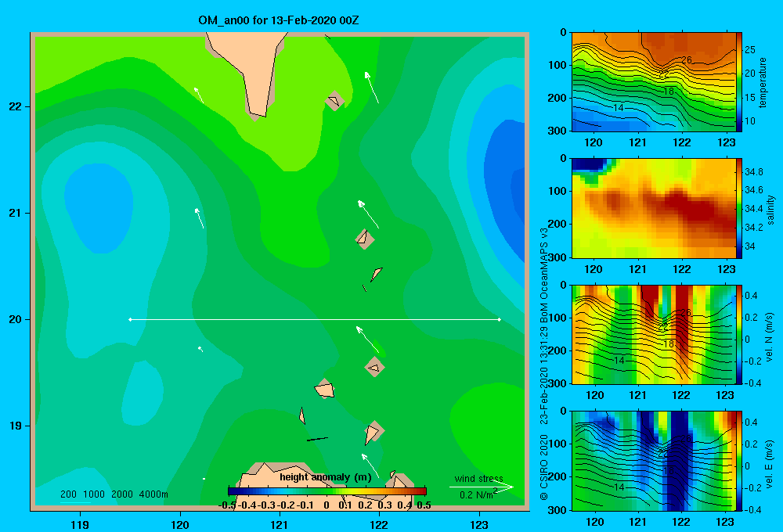
Task: Open the northward velocity section panel
Action: [x=654, y=334]
